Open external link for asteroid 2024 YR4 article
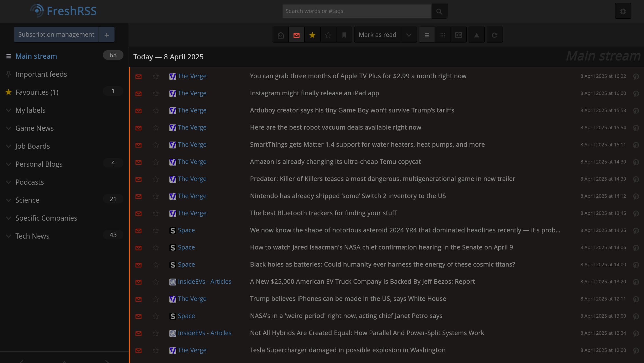This screenshot has height=363, width=644. coord(636,231)
